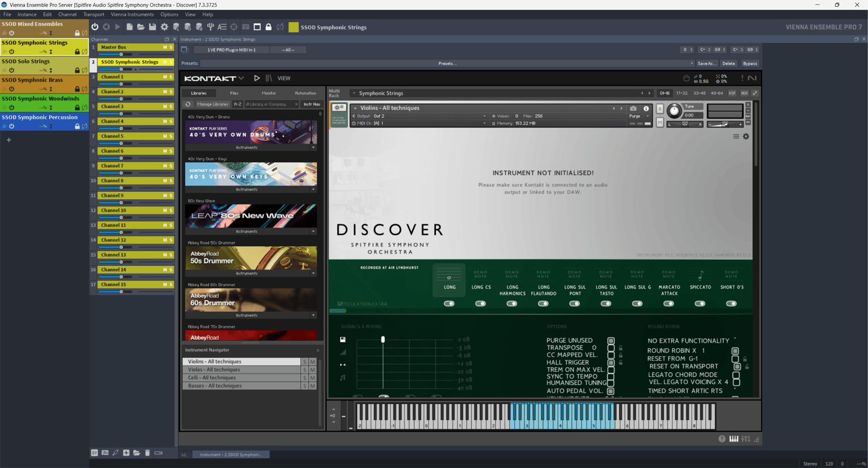
Task: Mute the Master Bus channel
Action: click(165, 47)
